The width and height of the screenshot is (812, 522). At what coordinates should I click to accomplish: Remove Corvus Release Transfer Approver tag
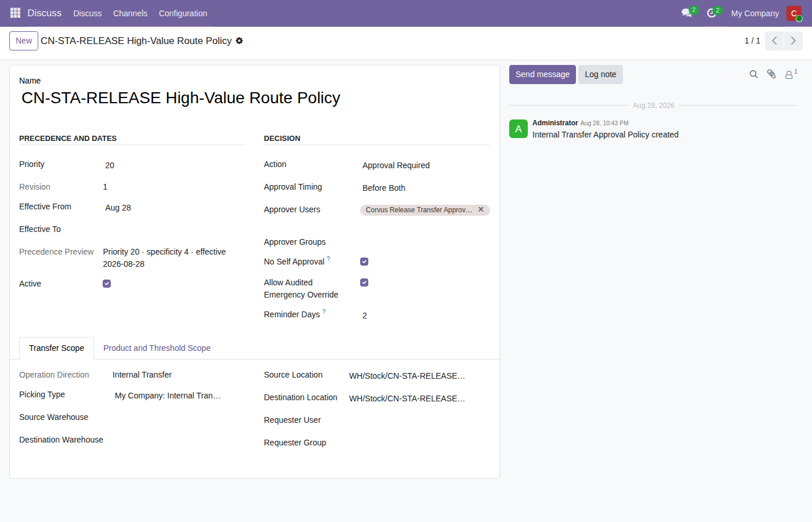481,209
